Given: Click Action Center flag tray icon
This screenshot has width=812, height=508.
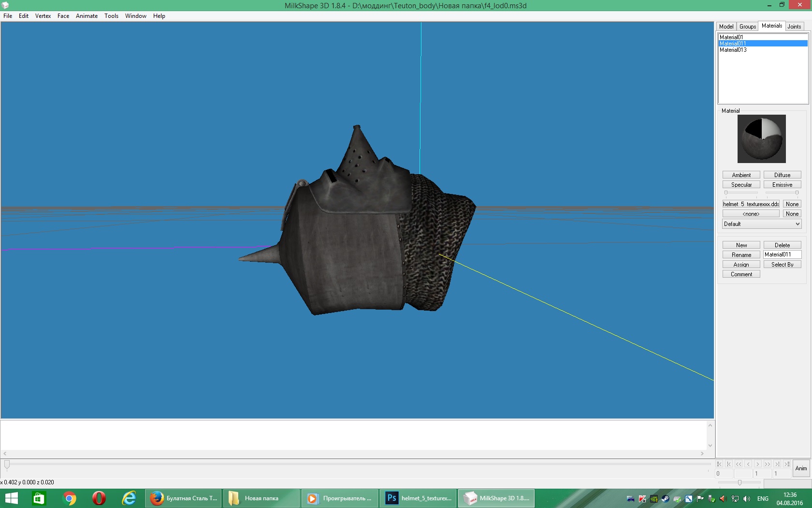Looking at the screenshot, I should coord(700,499).
